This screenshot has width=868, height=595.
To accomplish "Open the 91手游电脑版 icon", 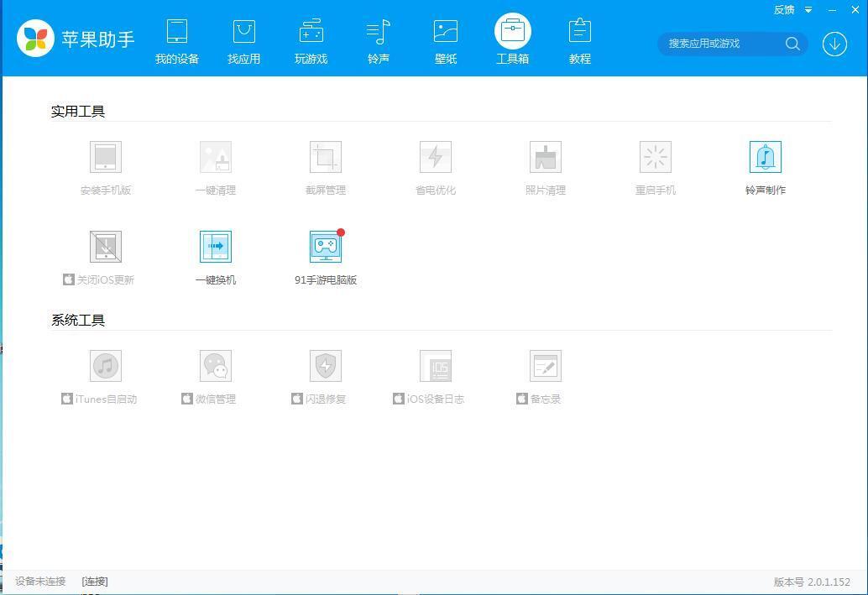I will 326,246.
